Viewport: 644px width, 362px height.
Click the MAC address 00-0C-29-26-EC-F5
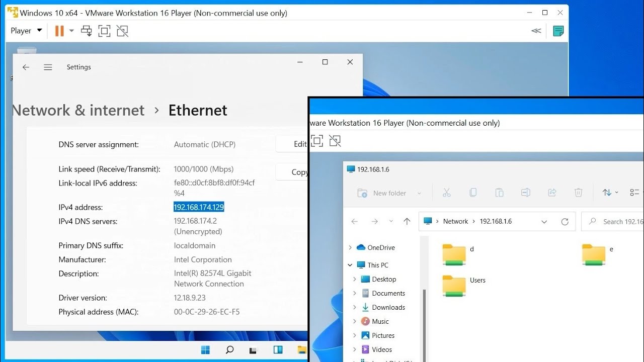(x=207, y=312)
